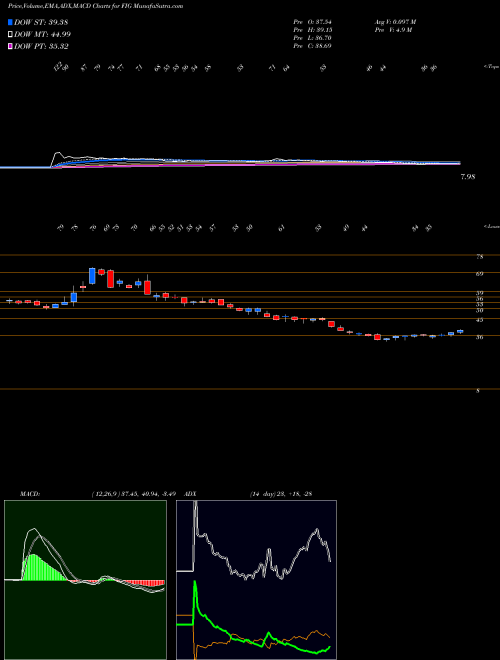Image resolution: width=500 pixels, height=660 pixels.
Task: Click the 78 price axis label
Action: coord(479,256)
